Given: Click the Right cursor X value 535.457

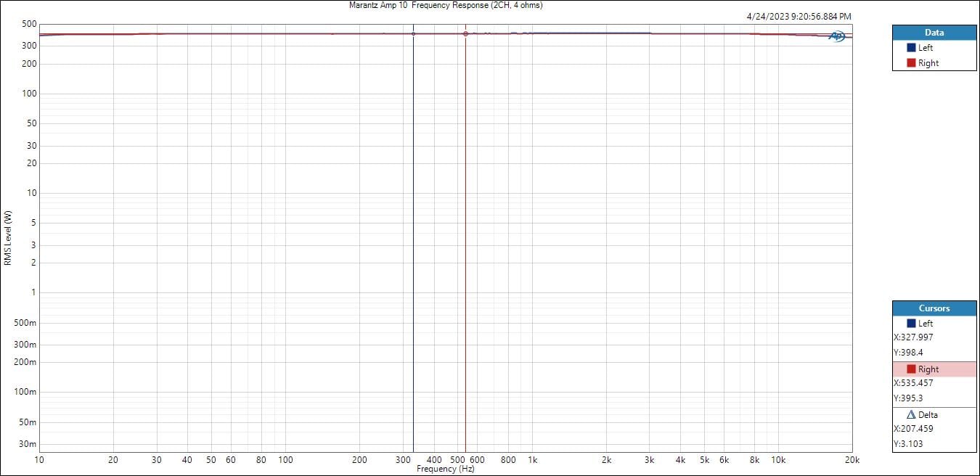Looking at the screenshot, I should click(913, 383).
